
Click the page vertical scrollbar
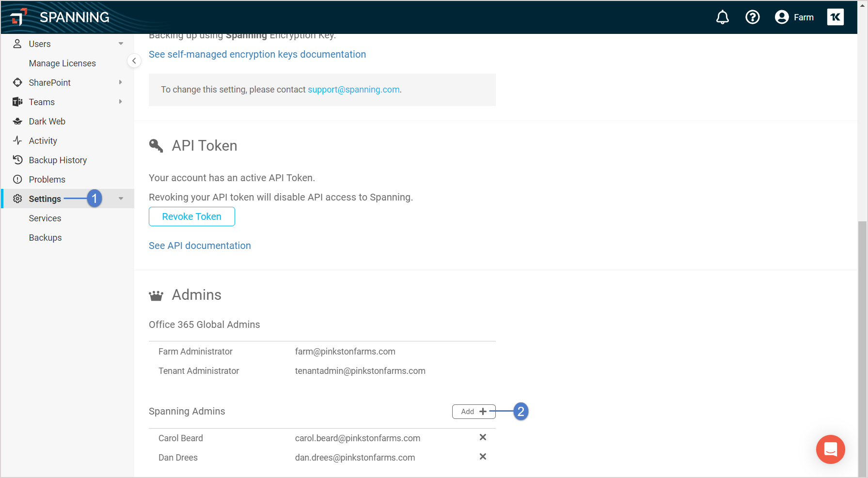coord(862,349)
